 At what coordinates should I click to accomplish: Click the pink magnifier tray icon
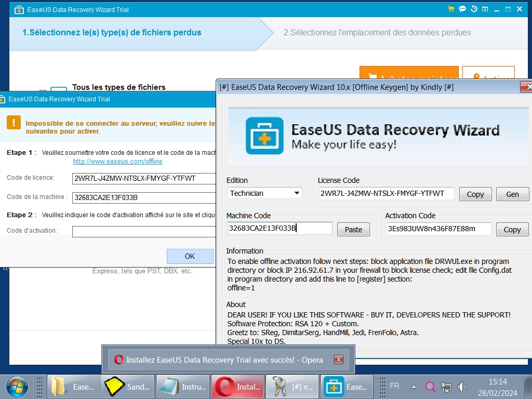430,387
